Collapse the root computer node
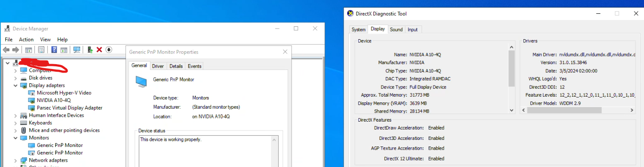The height and width of the screenshot is (167, 644). 8,63
